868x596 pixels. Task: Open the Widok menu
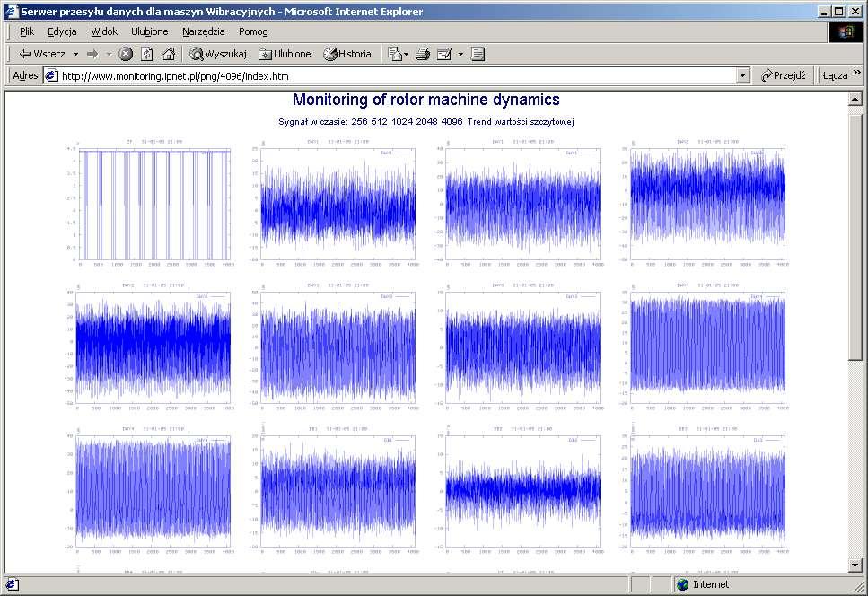click(x=104, y=31)
